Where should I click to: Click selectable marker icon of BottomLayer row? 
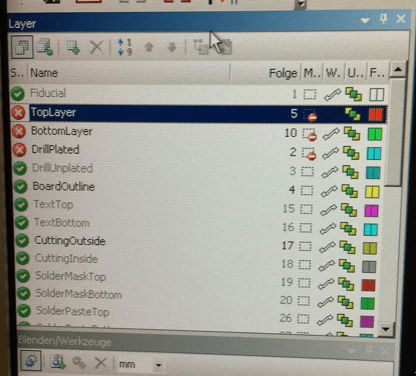(x=309, y=134)
